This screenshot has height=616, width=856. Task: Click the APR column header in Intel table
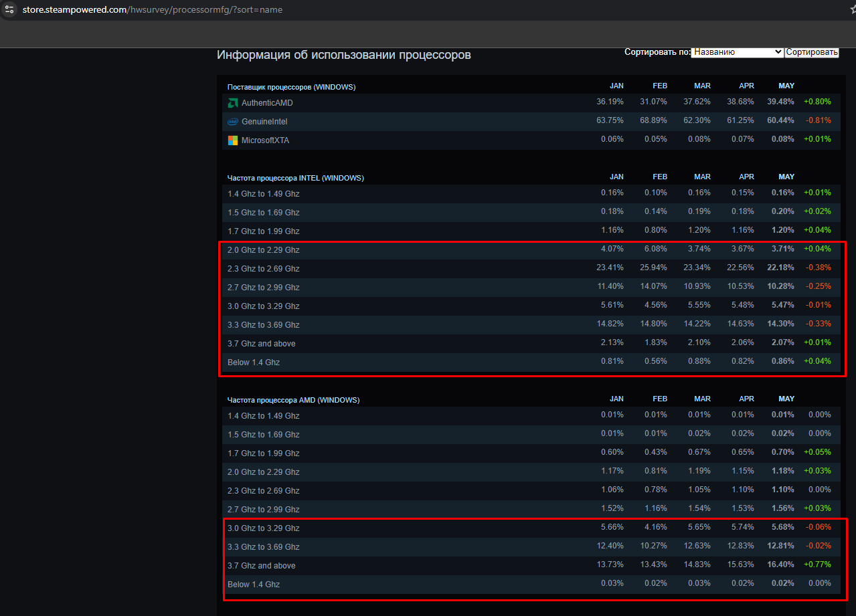746,177
